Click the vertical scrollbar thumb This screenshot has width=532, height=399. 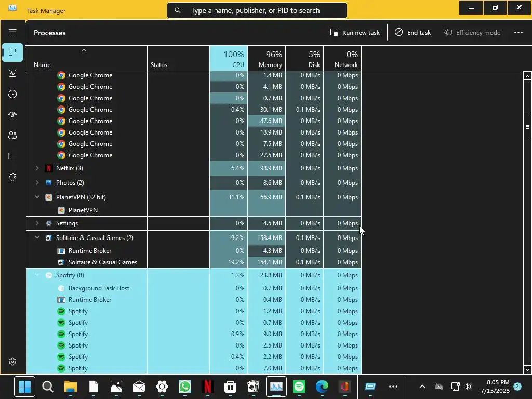527,127
